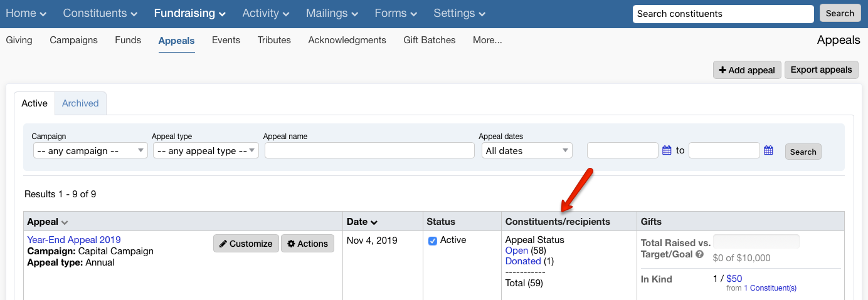Click the Open (58) status link
Screen dimensions: 868x300
pyautogui.click(x=517, y=251)
